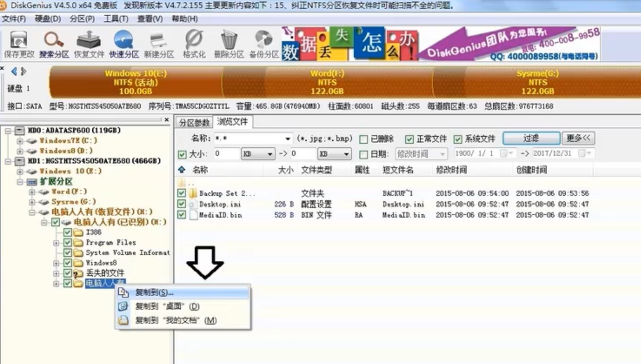This screenshot has width=641, height=364.
Task: Select the Word(F:) partition bar segment
Action: click(x=327, y=82)
